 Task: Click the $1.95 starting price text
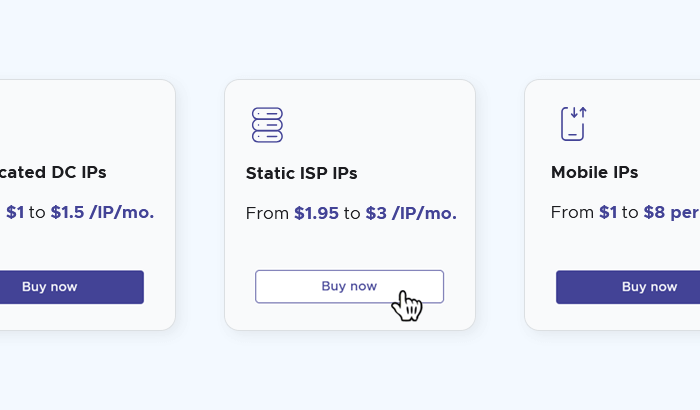[316, 213]
